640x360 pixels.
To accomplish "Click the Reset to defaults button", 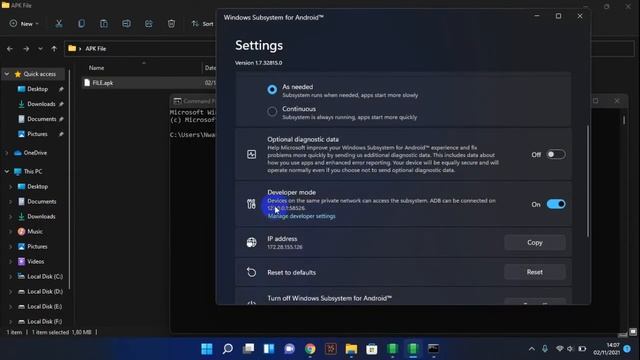I will [x=535, y=272].
